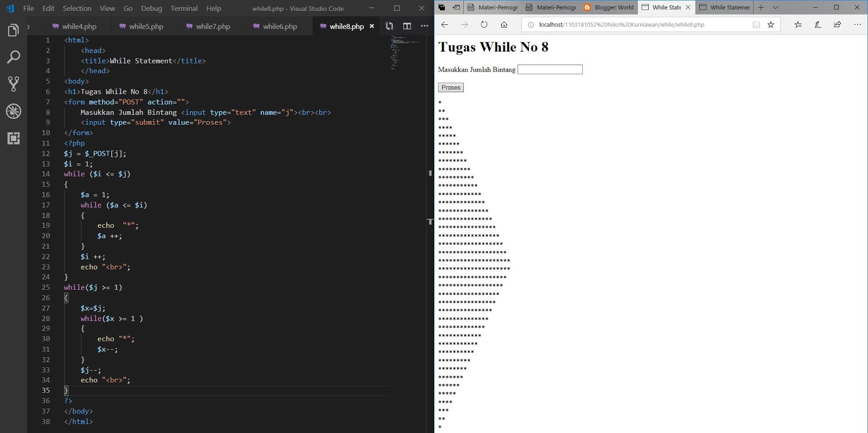
Task: Open the Go menu
Action: point(128,8)
